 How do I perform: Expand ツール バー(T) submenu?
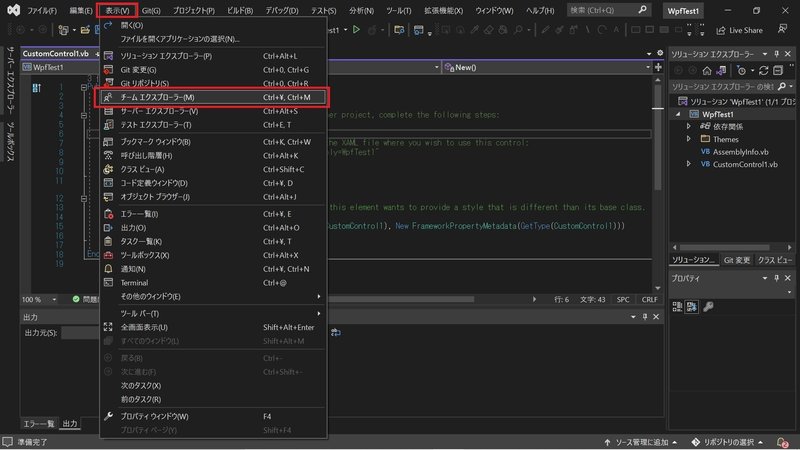point(212,313)
